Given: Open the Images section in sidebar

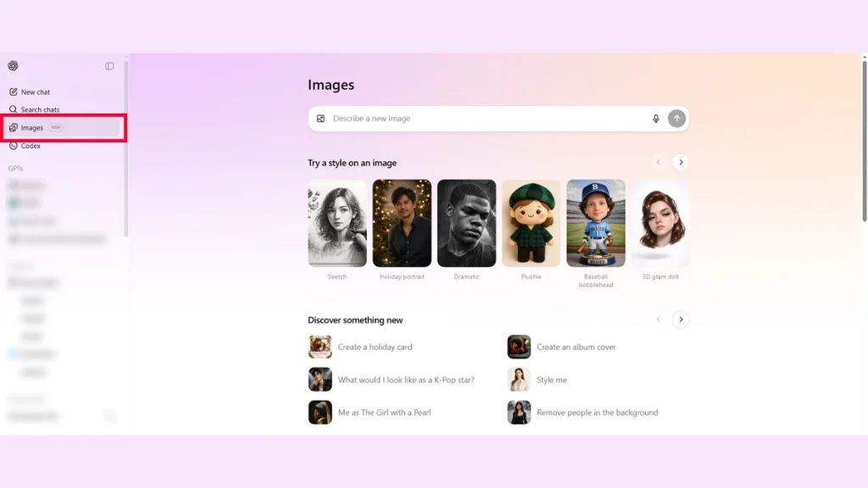Looking at the screenshot, I should point(32,128).
